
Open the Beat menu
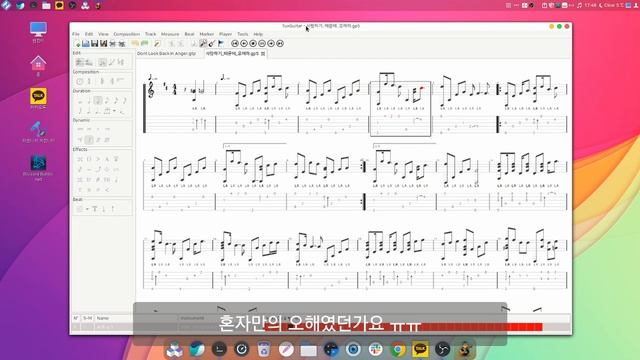point(189,34)
